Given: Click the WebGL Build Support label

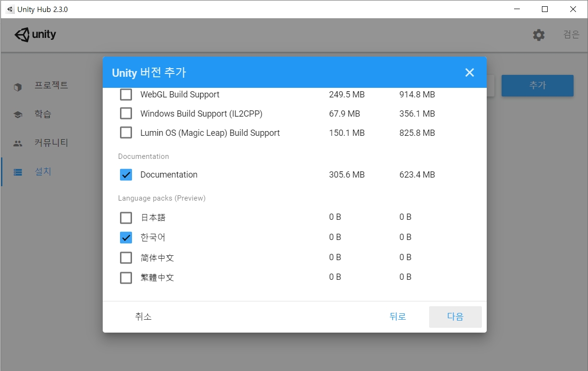Looking at the screenshot, I should click(180, 95).
